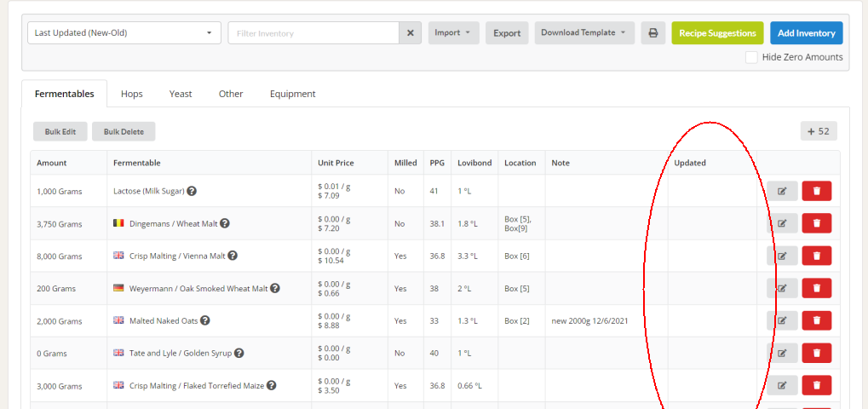Select the Note column header
This screenshot has height=409, width=868.
point(560,164)
